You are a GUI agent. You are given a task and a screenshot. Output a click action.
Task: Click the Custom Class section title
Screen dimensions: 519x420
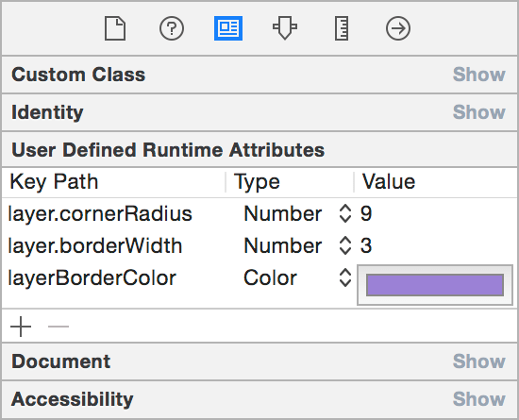(78, 75)
